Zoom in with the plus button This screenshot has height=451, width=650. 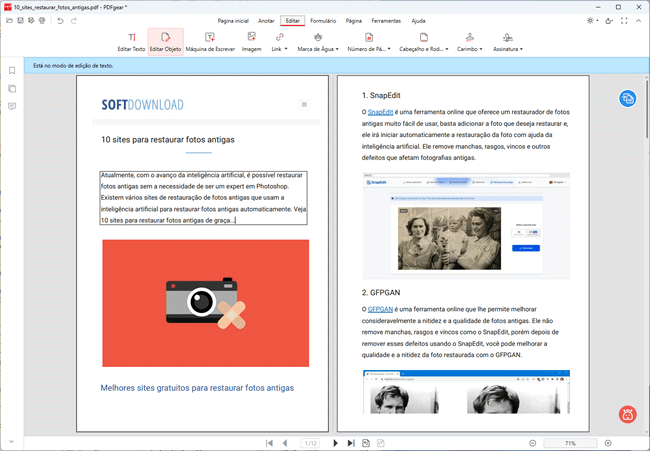pos(608,443)
